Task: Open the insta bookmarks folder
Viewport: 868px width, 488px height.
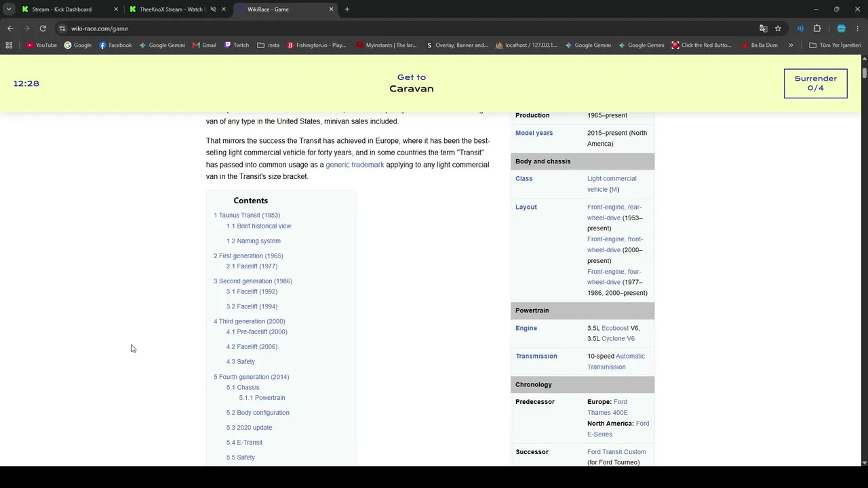Action: 269,45
